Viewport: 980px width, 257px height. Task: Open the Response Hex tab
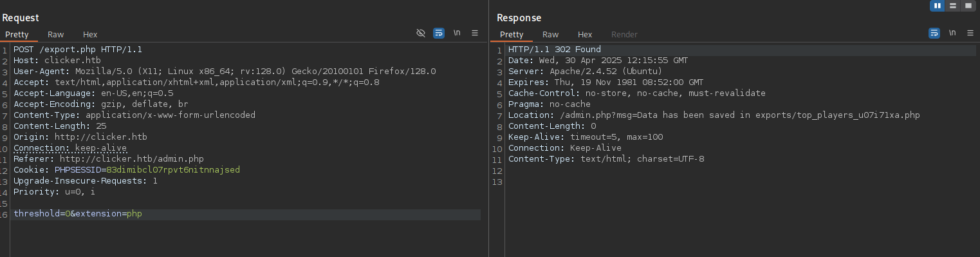coord(585,35)
